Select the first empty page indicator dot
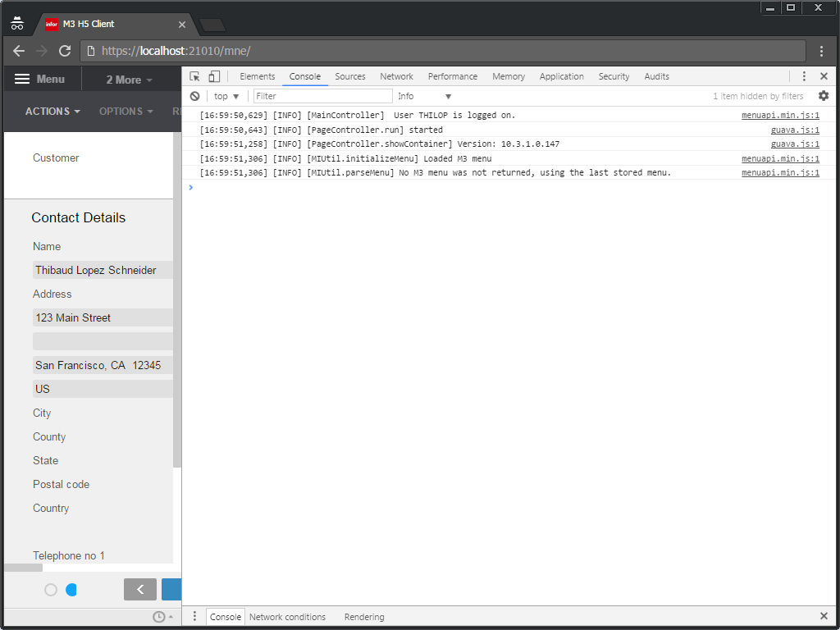Screen dimensions: 840x630 pyautogui.click(x=51, y=590)
